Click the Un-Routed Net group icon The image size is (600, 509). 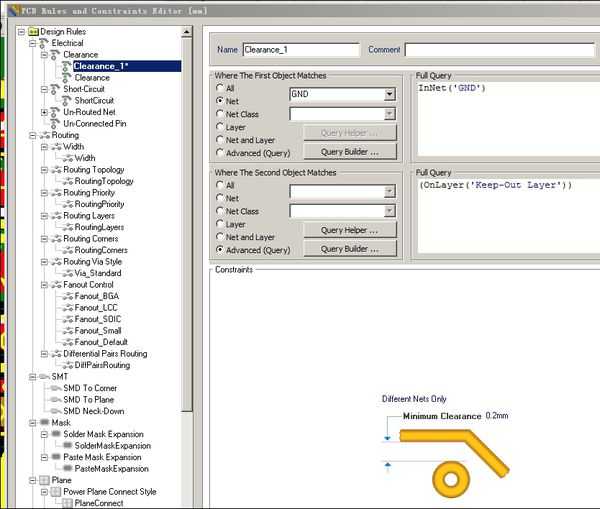point(55,112)
